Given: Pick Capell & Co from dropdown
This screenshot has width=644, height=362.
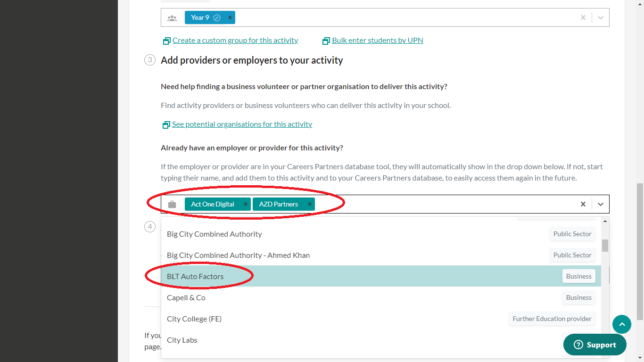Looking at the screenshot, I should (186, 298).
